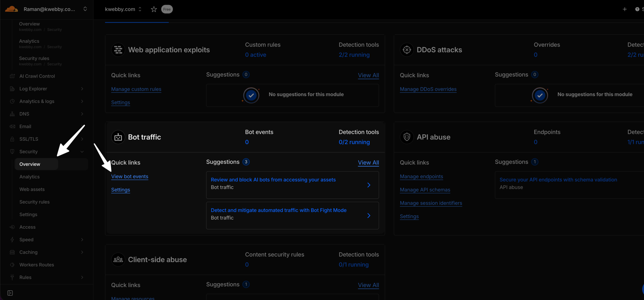Viewport: 644px width, 300px height.
Task: Open Web assets under Security
Action: pyautogui.click(x=32, y=189)
